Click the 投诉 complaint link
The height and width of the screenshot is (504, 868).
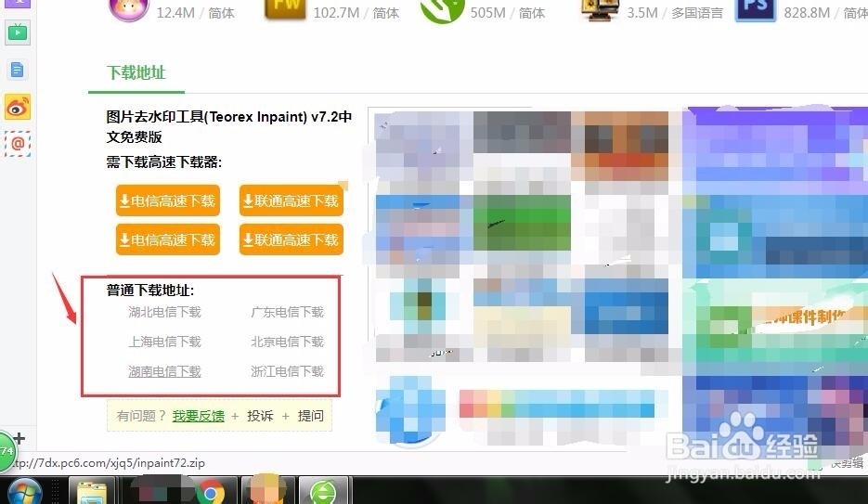click(x=260, y=416)
